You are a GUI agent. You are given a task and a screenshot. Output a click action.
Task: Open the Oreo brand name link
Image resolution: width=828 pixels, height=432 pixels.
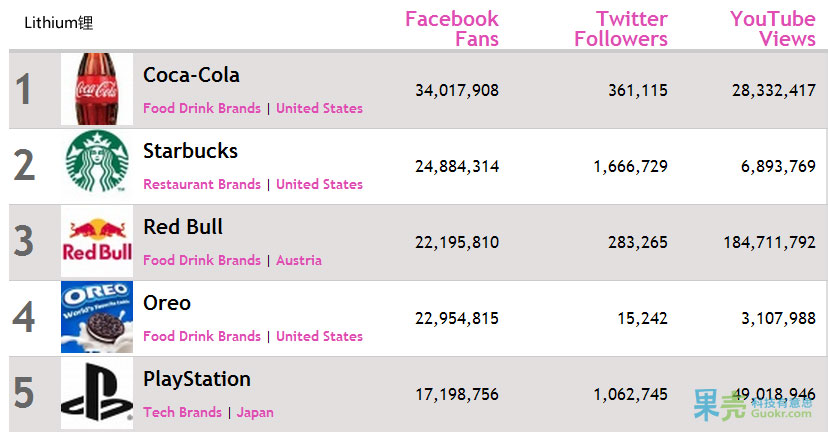167,303
